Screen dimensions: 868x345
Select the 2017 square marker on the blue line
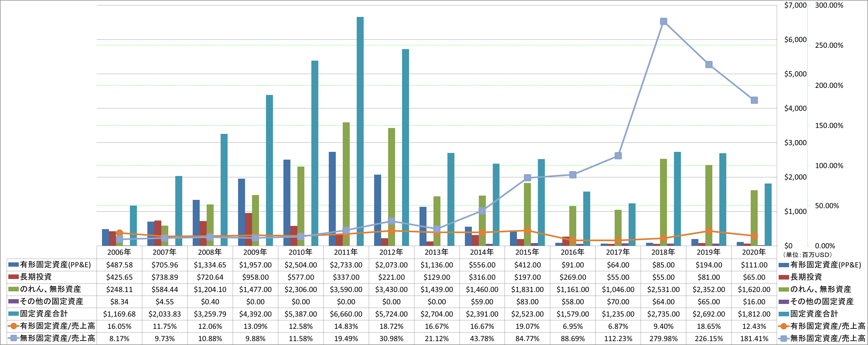point(618,156)
